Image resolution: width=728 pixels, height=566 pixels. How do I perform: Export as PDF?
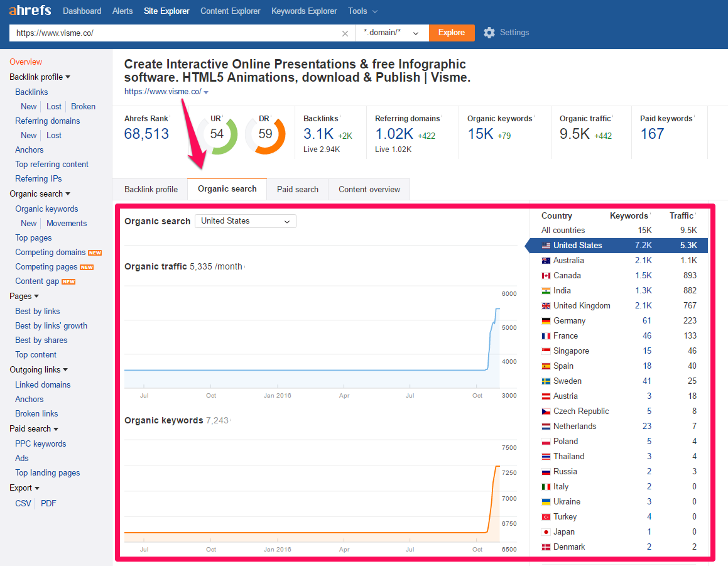(x=48, y=503)
